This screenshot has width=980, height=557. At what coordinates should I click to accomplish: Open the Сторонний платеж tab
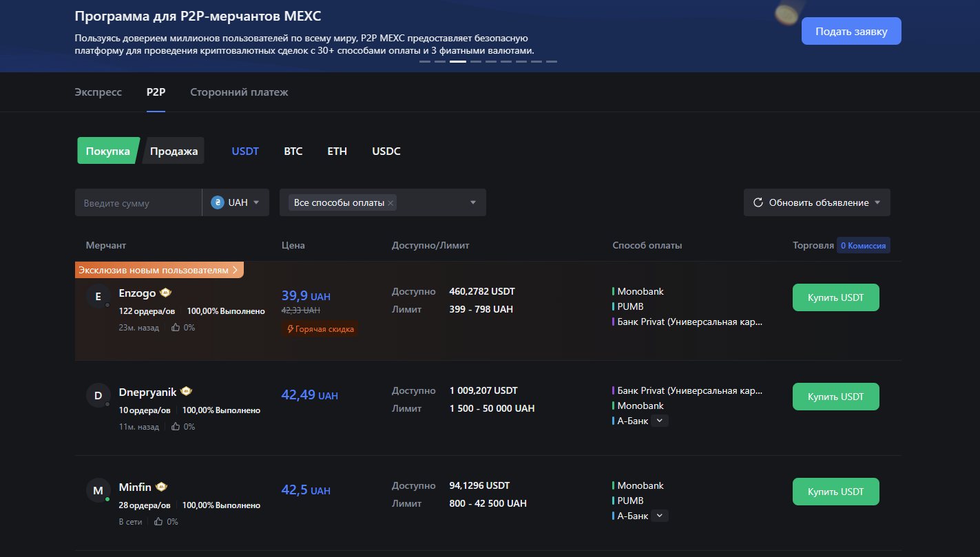(239, 92)
